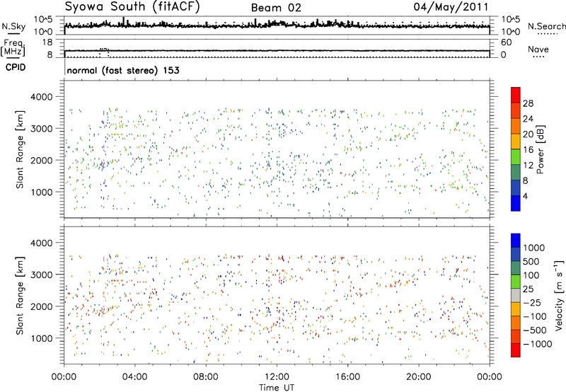The image size is (566, 392).
Task: Click the '500' label on Velocity colorbar
Action: [531, 261]
